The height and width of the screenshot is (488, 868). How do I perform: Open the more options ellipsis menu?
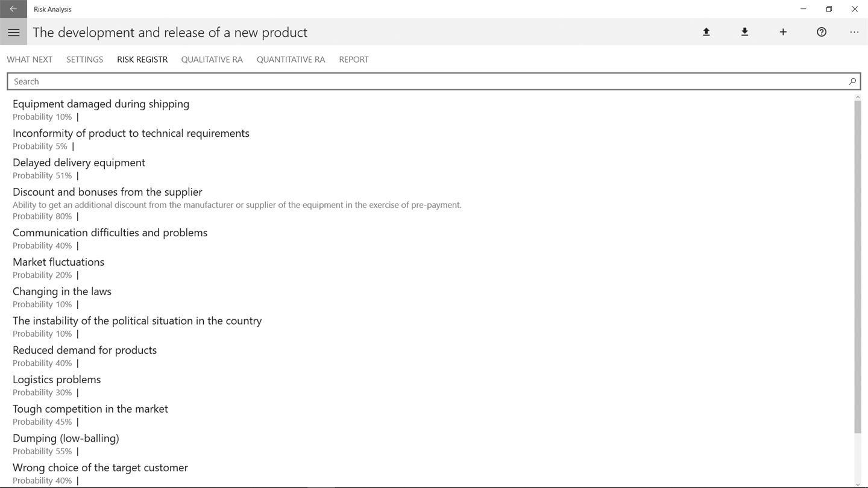854,33
